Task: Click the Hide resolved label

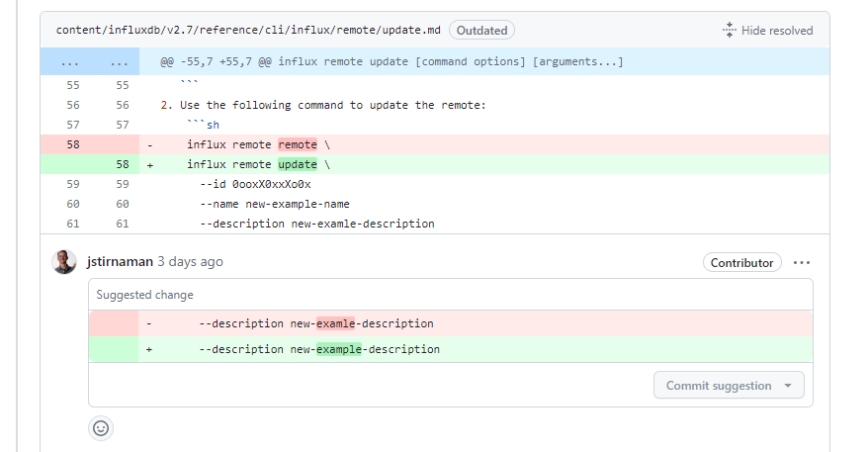Action: (x=777, y=31)
